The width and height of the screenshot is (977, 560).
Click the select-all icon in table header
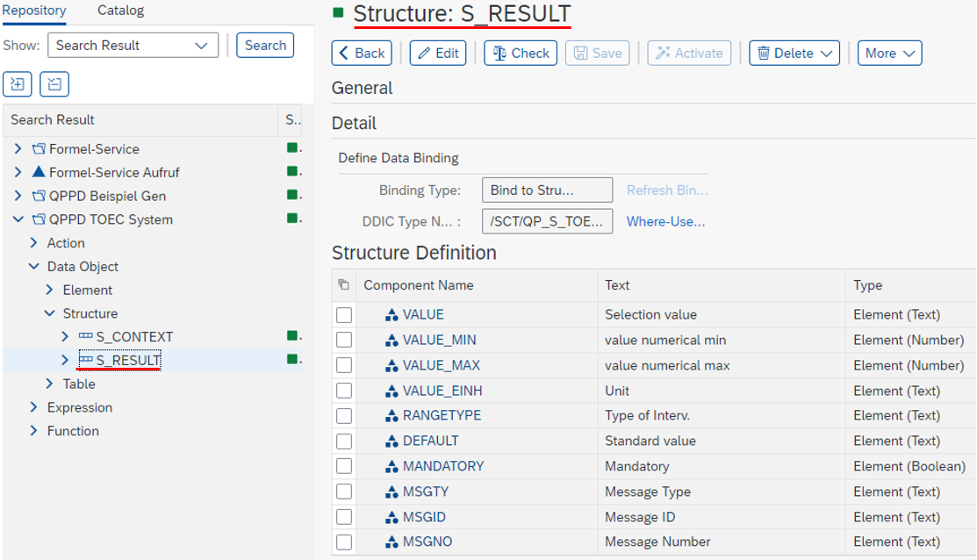pyautogui.click(x=343, y=285)
